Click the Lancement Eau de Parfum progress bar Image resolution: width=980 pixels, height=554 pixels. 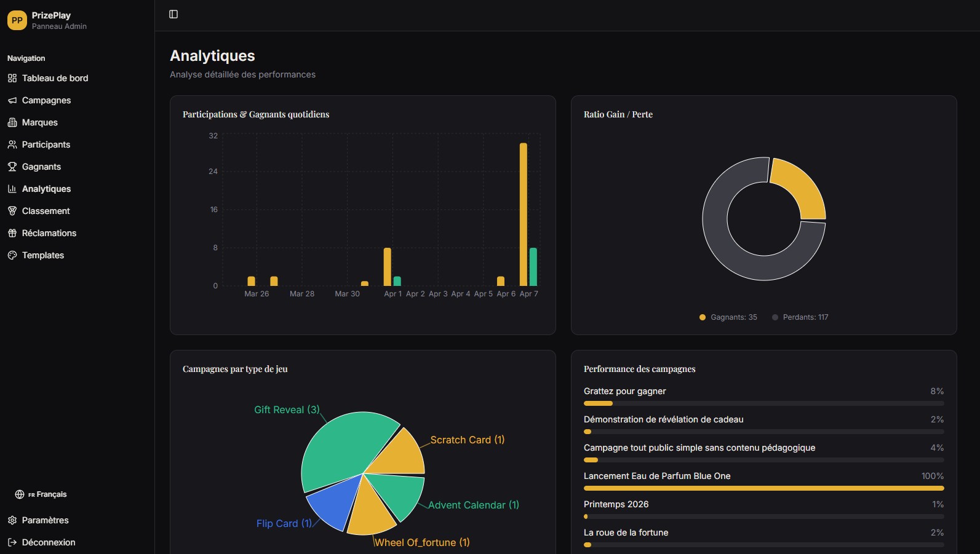(763, 488)
